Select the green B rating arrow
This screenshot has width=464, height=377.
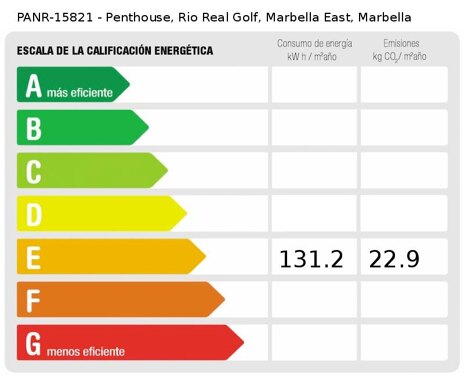83,127
